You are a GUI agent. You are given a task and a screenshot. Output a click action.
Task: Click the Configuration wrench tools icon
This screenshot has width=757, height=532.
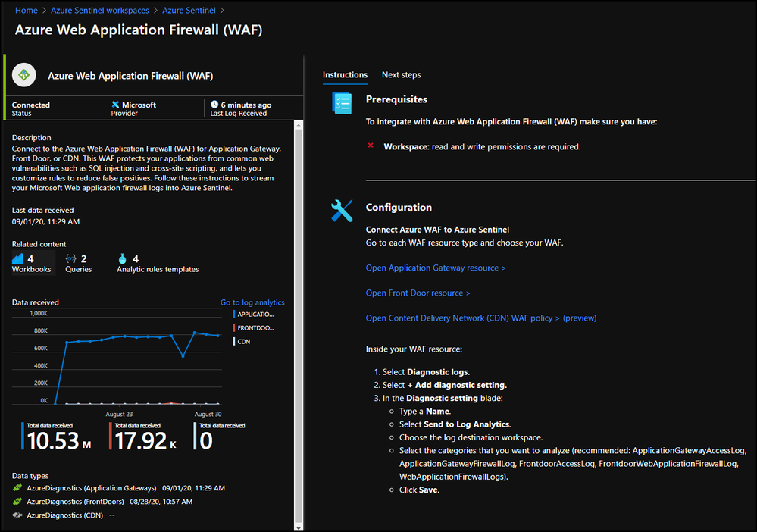[342, 211]
